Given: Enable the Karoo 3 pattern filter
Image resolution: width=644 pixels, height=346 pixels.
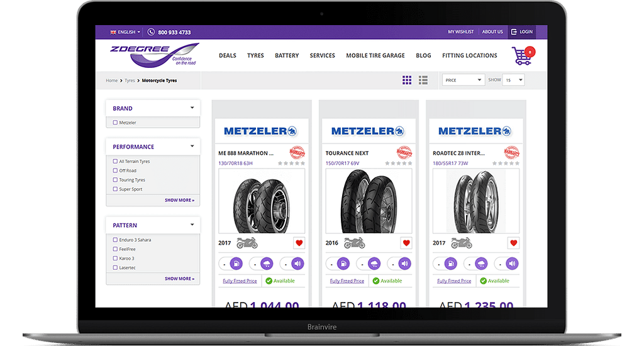Looking at the screenshot, I should coord(116,259).
